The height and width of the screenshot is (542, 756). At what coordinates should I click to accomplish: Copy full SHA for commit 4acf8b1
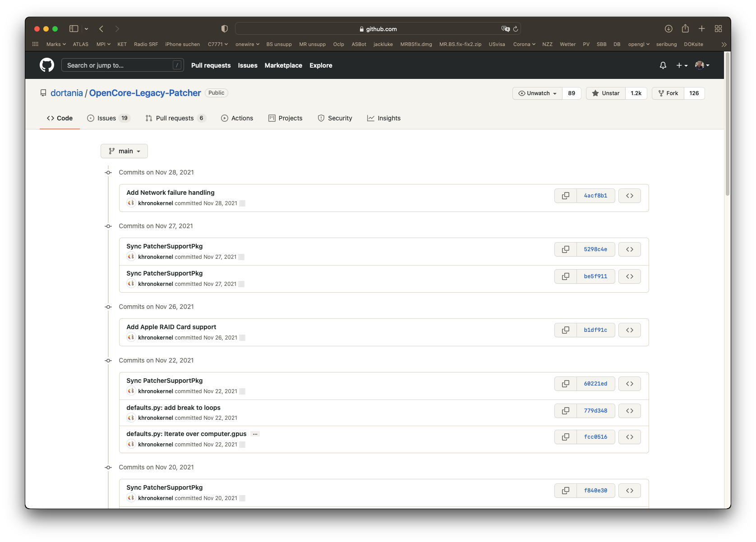(566, 196)
